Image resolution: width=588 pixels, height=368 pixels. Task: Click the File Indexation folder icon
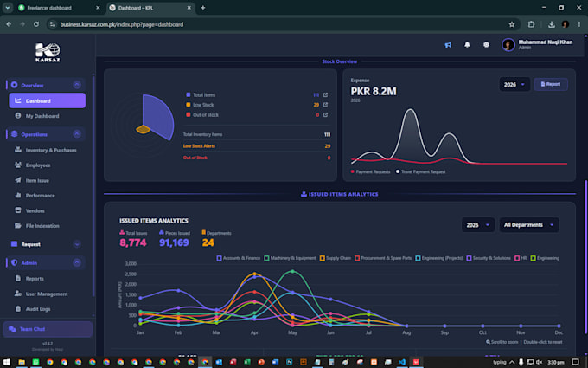[x=17, y=225]
